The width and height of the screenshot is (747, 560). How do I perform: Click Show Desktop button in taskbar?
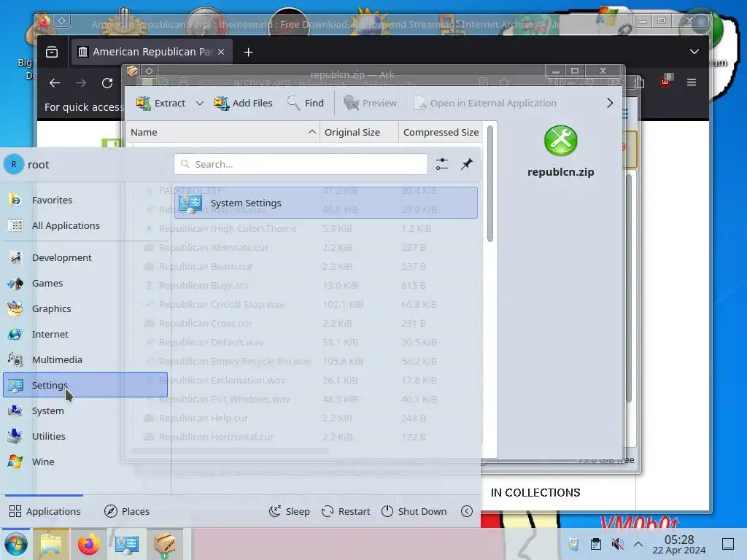coord(728,544)
